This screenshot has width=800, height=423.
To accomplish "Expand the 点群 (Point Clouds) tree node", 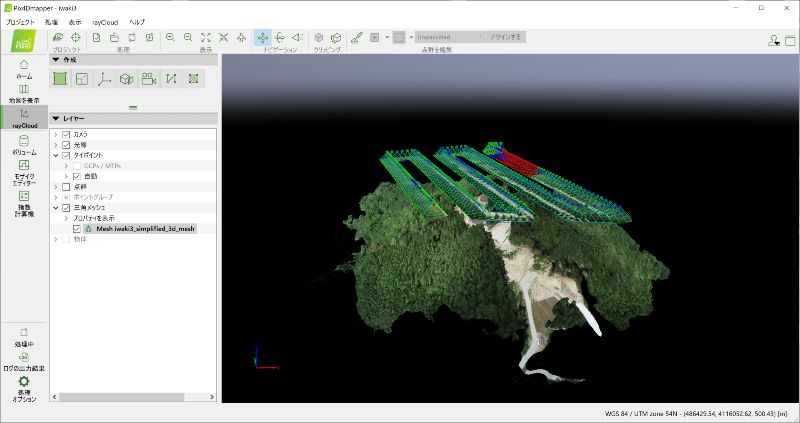I will pyautogui.click(x=55, y=186).
